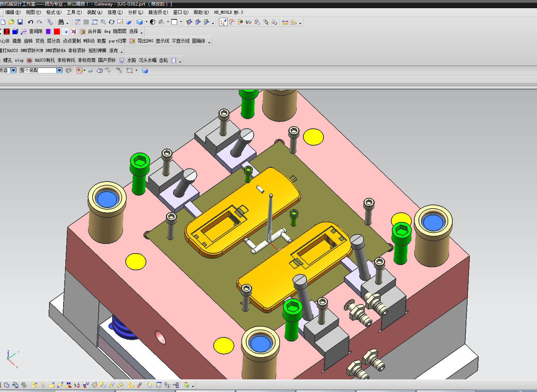
Task: Click the 合并面 button
Action: 94,32
